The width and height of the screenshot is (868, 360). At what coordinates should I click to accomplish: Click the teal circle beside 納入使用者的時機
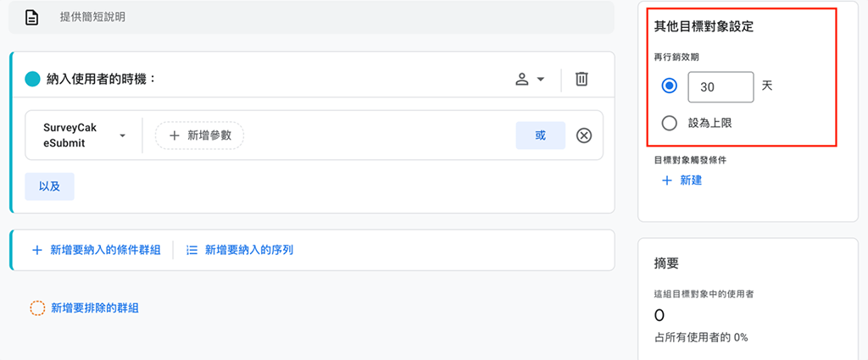coord(33,80)
